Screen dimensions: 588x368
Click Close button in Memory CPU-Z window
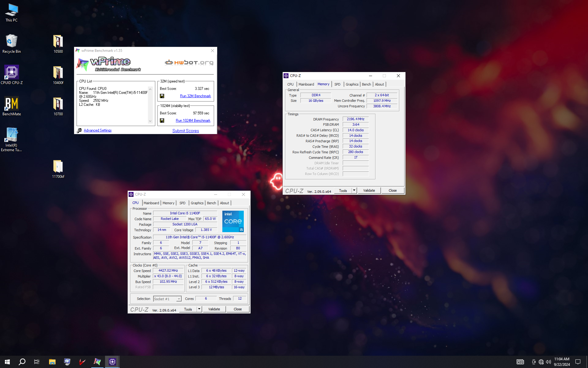coord(393,190)
